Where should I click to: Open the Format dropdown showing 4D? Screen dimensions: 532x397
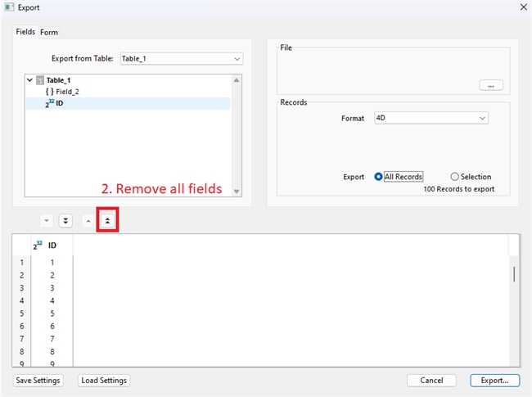tap(431, 118)
